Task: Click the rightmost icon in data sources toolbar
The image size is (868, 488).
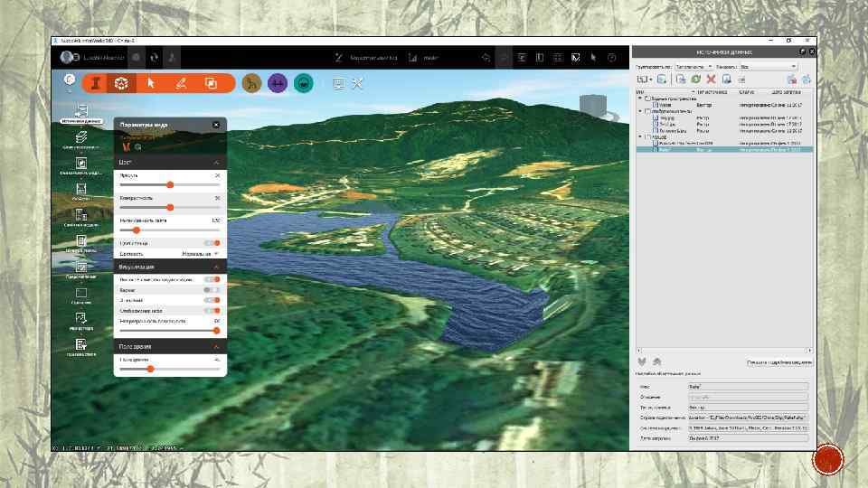Action: point(807,80)
